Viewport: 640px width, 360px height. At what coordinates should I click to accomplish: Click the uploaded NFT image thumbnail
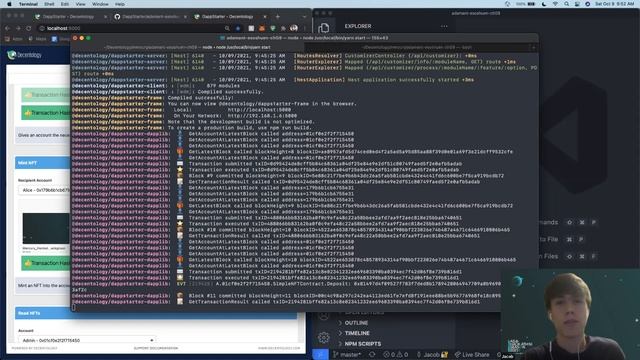point(46,228)
